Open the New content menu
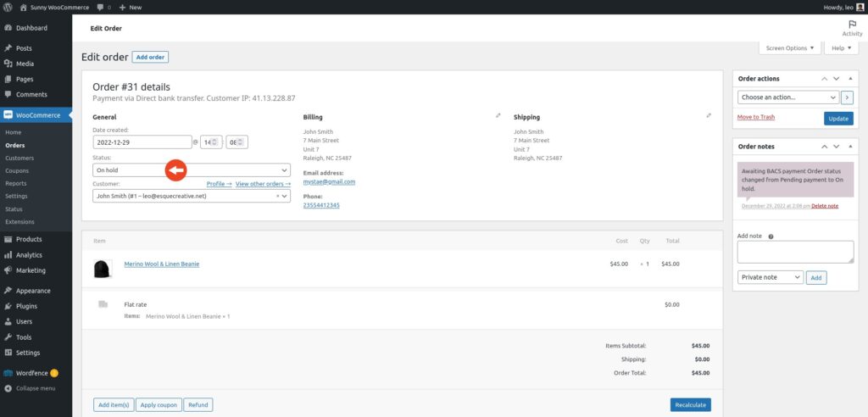The image size is (868, 417). (x=130, y=7)
